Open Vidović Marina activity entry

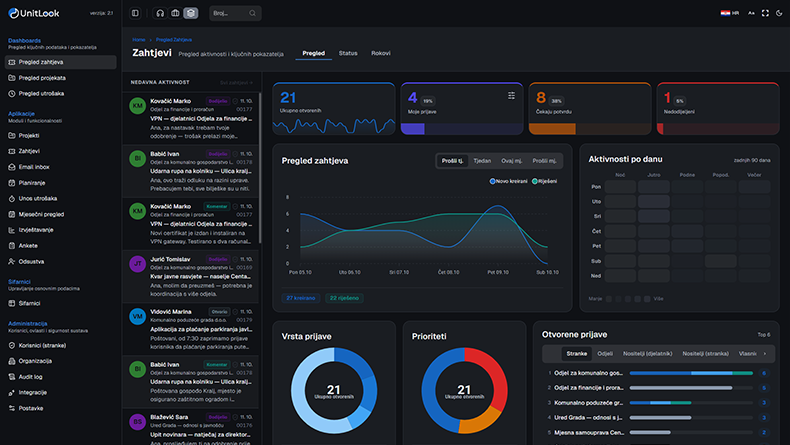click(x=190, y=329)
